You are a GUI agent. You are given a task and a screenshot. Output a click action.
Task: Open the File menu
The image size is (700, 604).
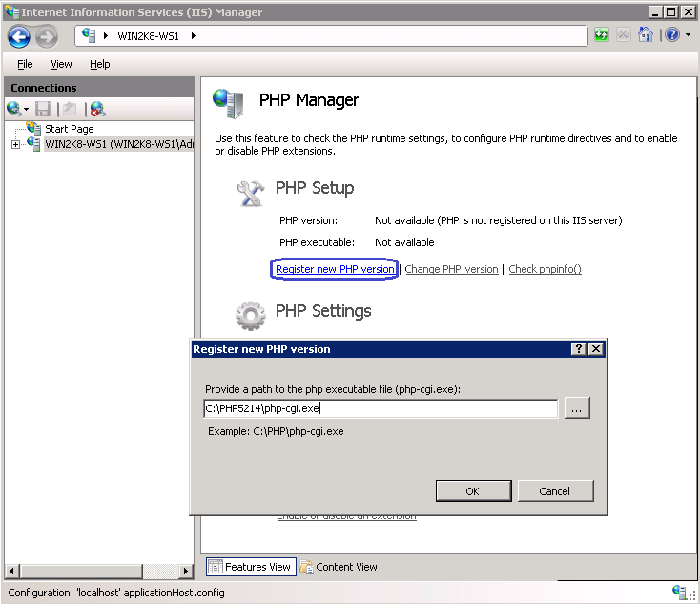pos(25,64)
